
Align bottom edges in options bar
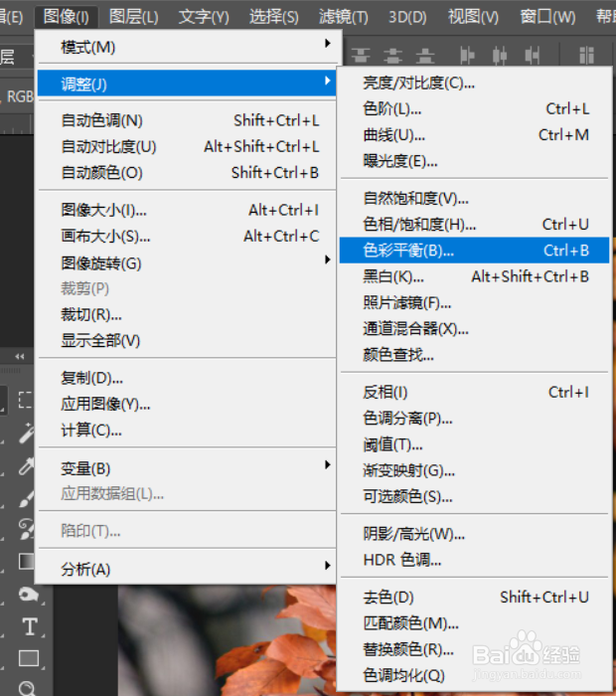[425, 56]
